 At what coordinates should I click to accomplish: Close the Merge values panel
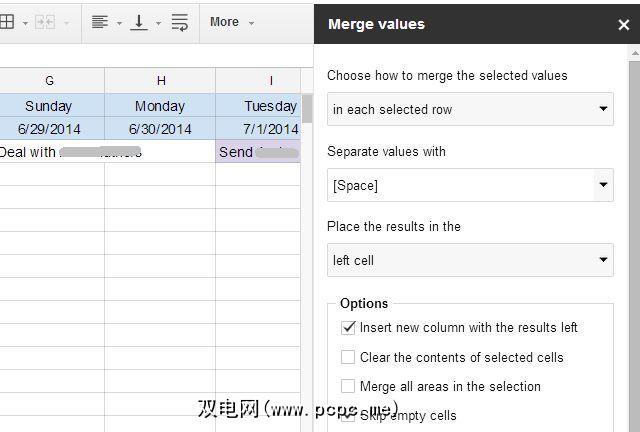[624, 25]
